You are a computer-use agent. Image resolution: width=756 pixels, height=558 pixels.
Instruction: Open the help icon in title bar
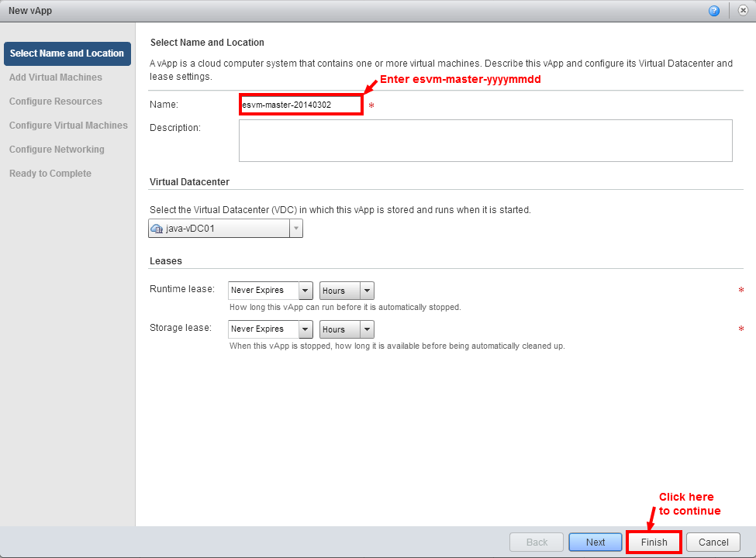[713, 11]
